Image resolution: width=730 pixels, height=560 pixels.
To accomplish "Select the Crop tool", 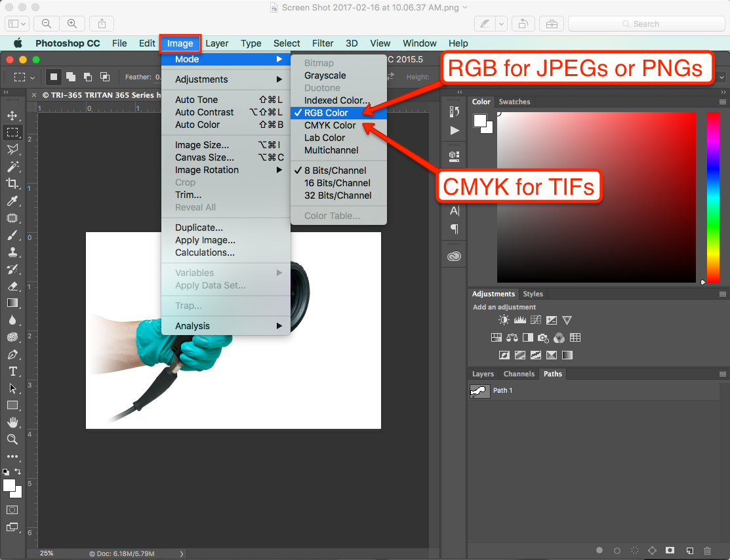I will pyautogui.click(x=12, y=184).
